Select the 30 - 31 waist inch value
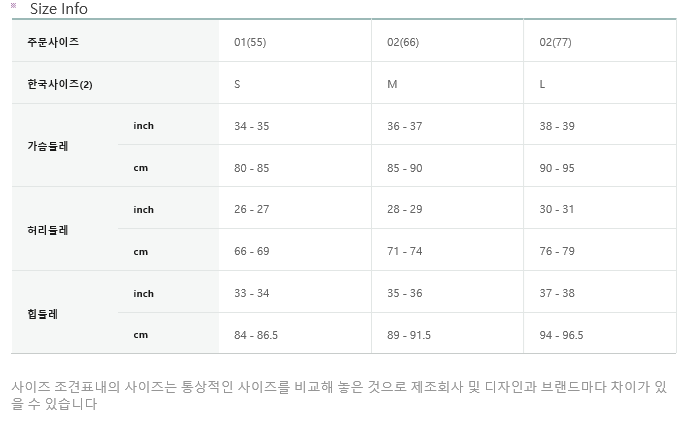 click(x=557, y=209)
